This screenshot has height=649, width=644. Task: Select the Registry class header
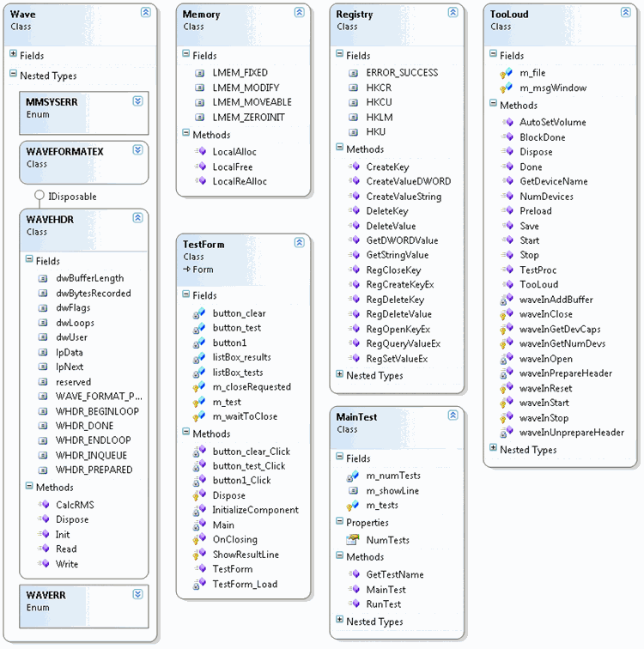(x=397, y=26)
